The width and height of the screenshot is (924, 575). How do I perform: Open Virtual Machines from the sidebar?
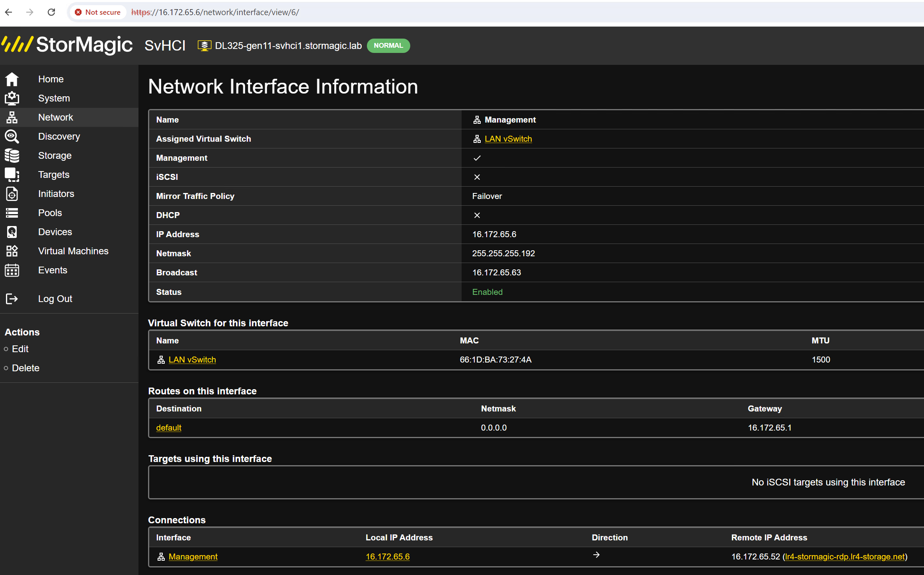coord(73,251)
